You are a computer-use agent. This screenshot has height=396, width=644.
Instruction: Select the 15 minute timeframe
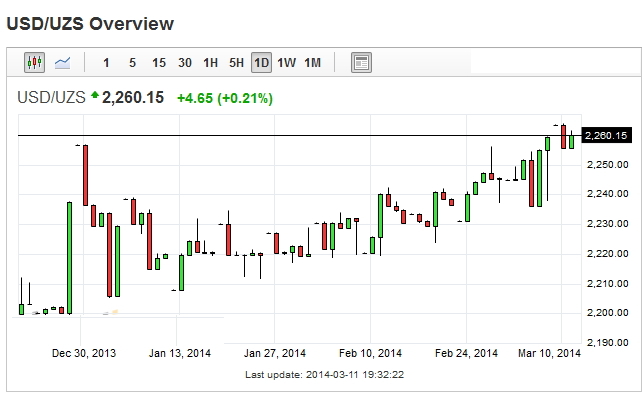(x=159, y=63)
